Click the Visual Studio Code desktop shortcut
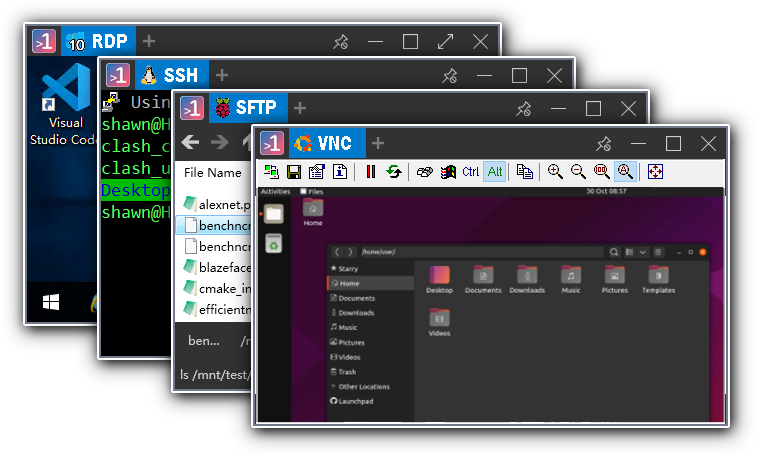757x455 pixels. pos(65,104)
